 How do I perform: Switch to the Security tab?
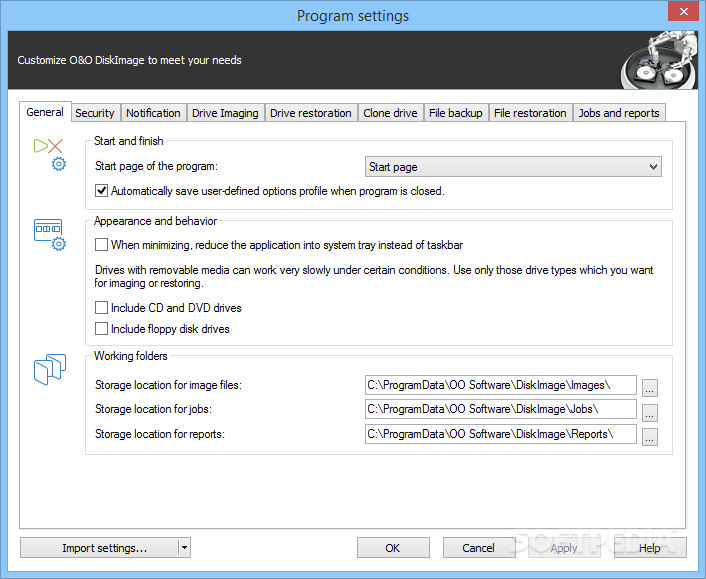tap(95, 113)
